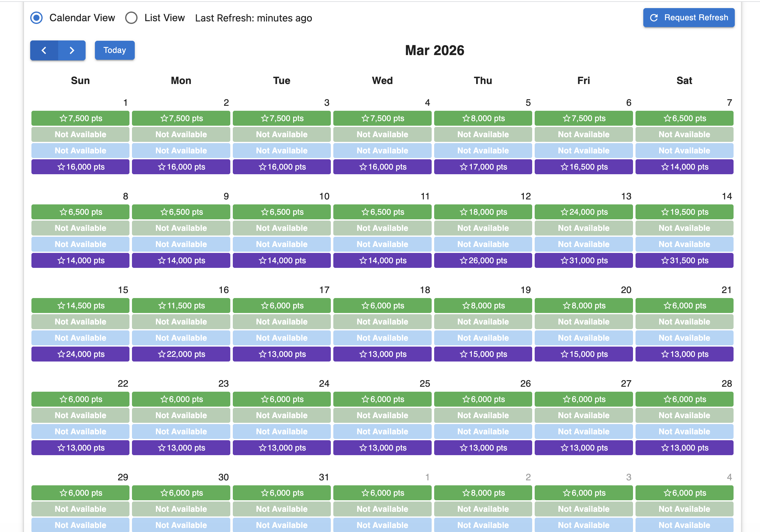
Task: Switch to List View radio option
Action: (131, 17)
